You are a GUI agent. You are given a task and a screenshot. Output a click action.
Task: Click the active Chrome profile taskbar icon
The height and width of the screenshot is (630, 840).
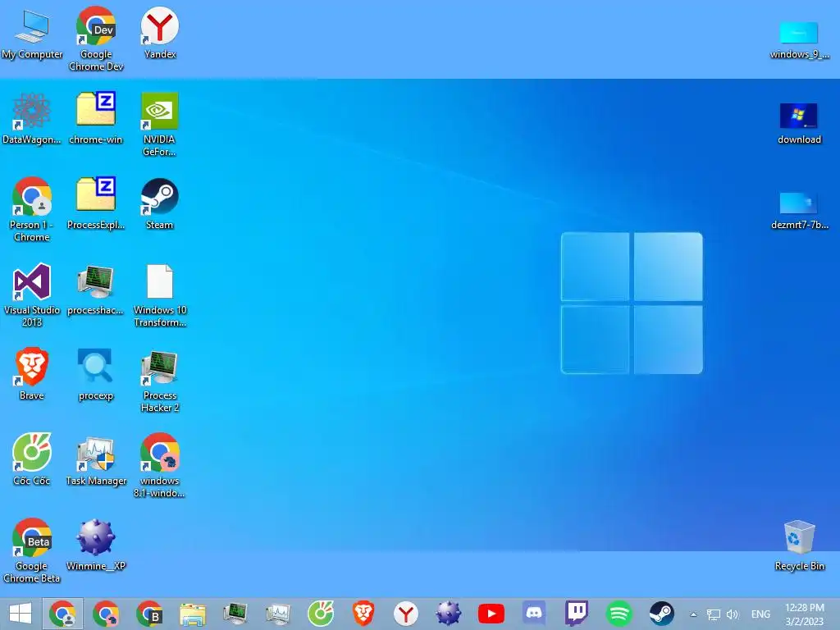(x=62, y=614)
